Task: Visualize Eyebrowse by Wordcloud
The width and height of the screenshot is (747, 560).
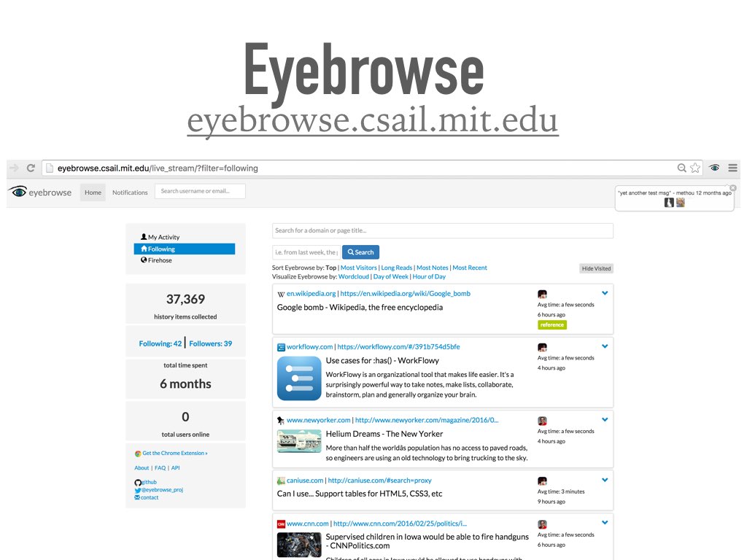Action: (x=354, y=276)
